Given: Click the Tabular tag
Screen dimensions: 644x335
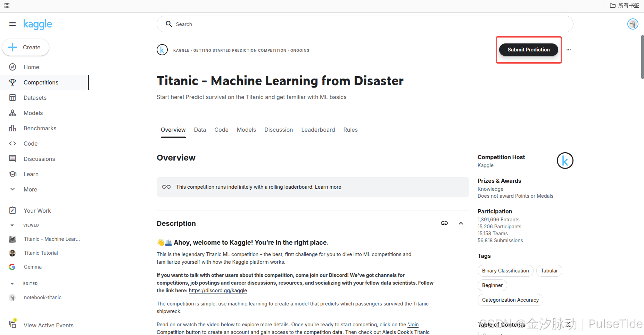Looking at the screenshot, I should coord(549,271).
